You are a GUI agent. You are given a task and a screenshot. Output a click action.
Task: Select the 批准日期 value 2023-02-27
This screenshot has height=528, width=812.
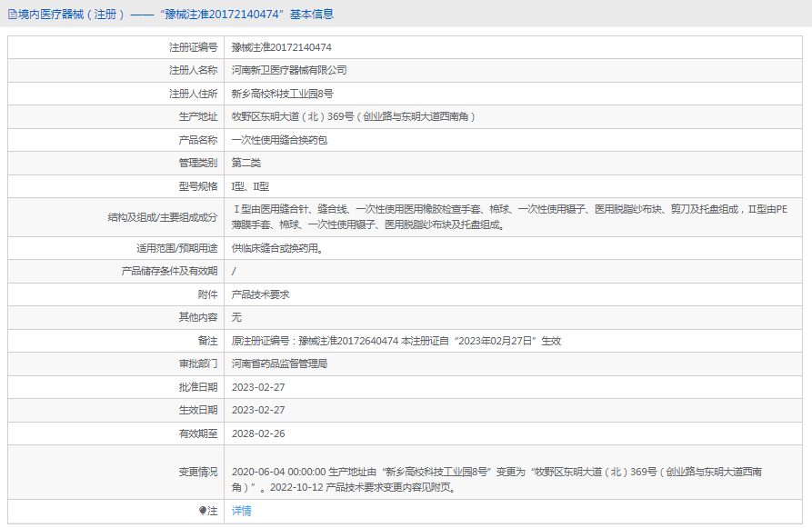pyautogui.click(x=258, y=387)
